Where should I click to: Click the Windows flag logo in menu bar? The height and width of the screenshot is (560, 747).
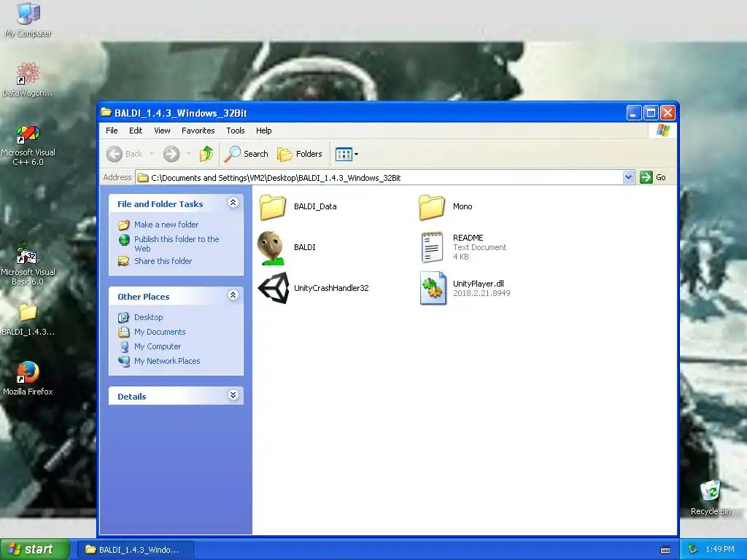662,131
